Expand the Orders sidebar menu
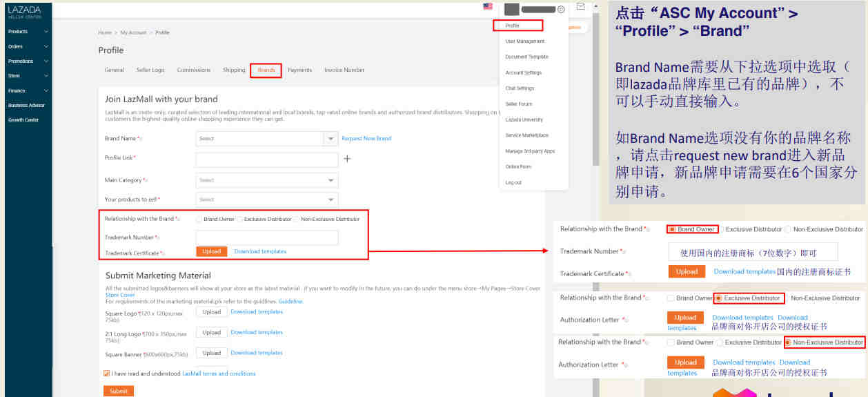868x397 pixels. click(x=28, y=46)
